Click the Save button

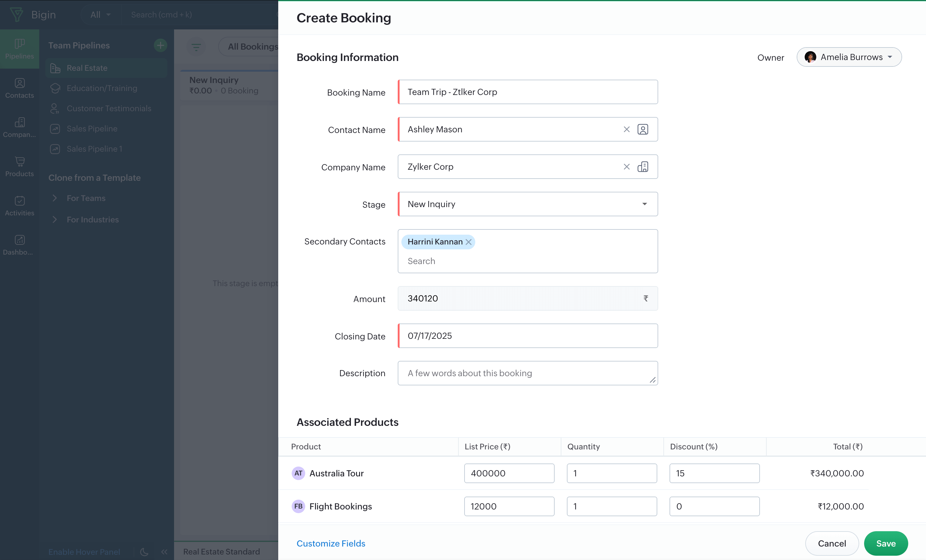[886, 543]
